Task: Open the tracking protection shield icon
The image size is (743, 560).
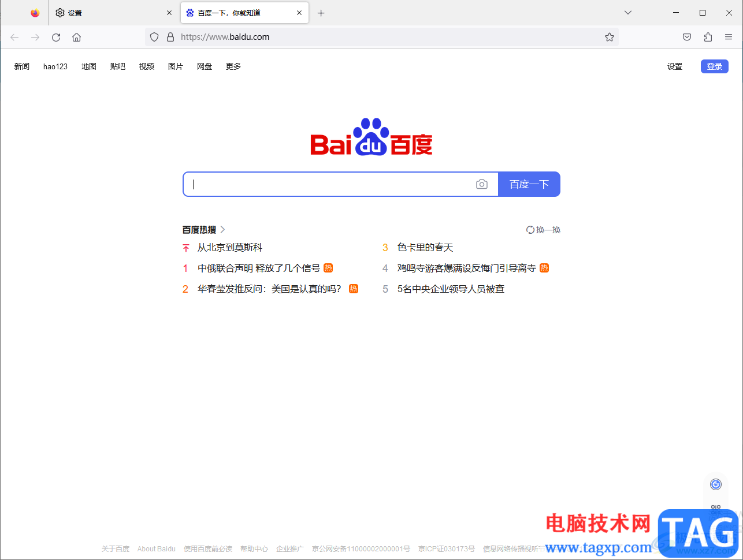Action: (x=154, y=37)
